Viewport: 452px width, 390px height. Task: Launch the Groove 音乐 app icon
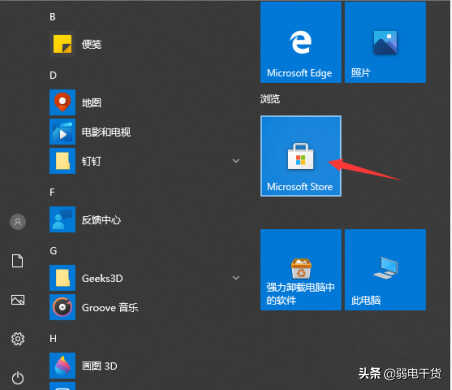(63, 307)
